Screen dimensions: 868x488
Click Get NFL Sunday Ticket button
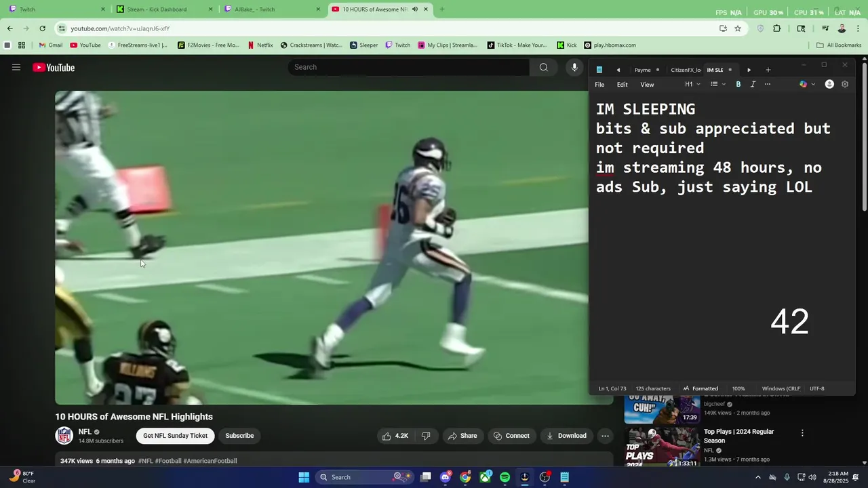[175, 436]
